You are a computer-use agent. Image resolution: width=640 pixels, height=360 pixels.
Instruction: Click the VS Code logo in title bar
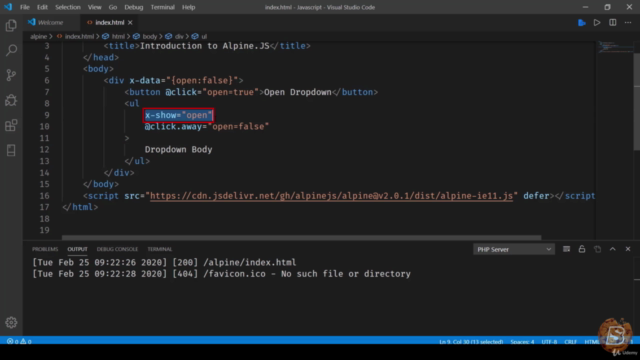click(8, 7)
